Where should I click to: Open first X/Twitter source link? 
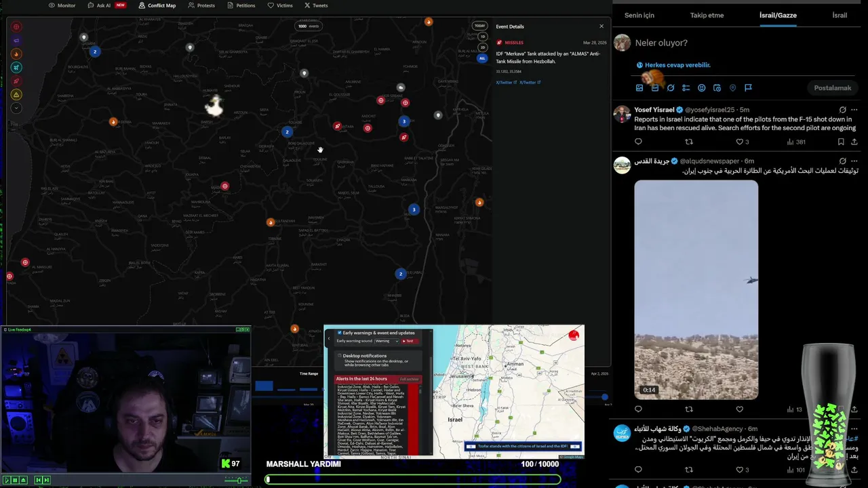click(x=507, y=83)
